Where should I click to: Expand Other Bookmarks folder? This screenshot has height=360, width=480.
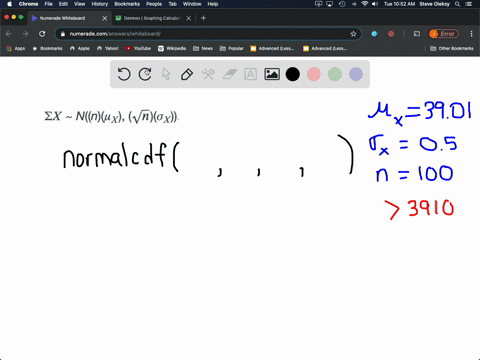pos(452,48)
